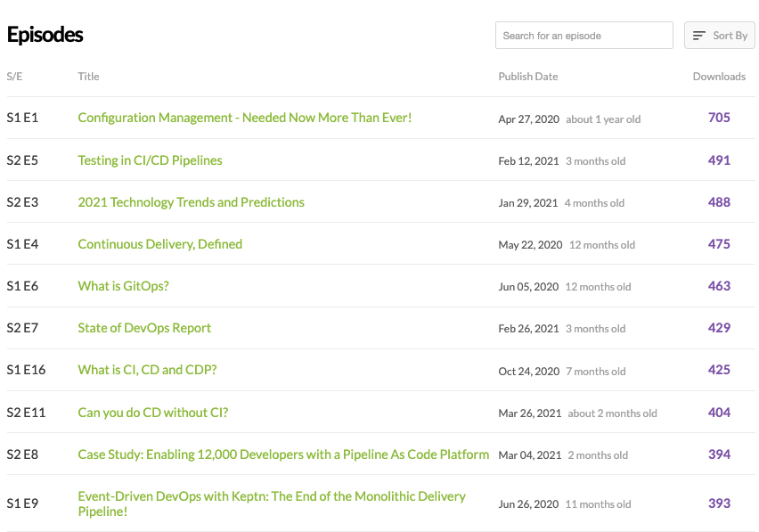The image size is (759, 532).
Task: Click the Title column header
Action: click(88, 77)
